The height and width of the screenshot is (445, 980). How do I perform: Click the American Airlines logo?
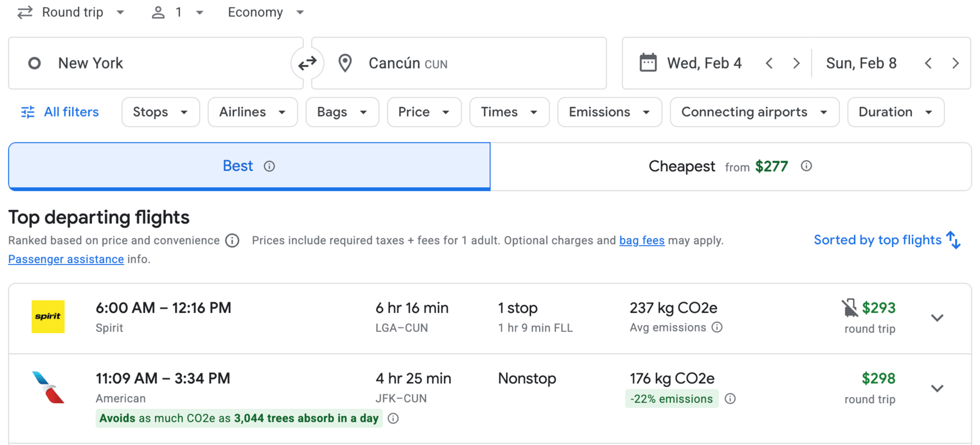(x=48, y=387)
